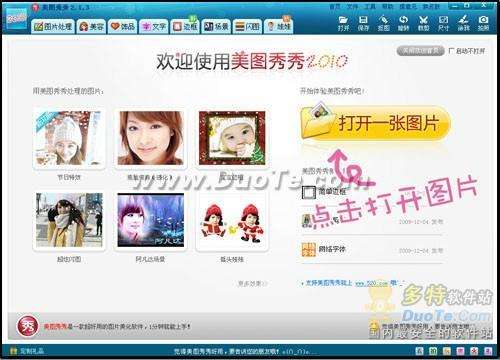
Task: Switch to the 图片处理 tab
Action: point(53,26)
